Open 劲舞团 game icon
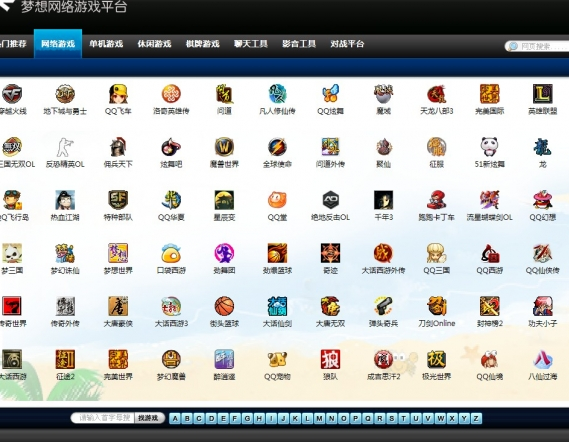 pyautogui.click(x=224, y=253)
